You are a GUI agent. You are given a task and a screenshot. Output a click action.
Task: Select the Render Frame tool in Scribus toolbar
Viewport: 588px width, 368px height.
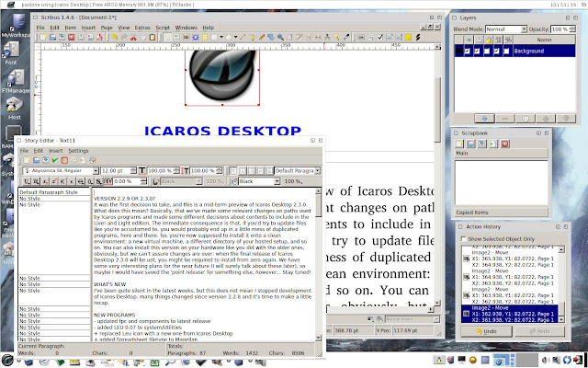[x=196, y=37]
